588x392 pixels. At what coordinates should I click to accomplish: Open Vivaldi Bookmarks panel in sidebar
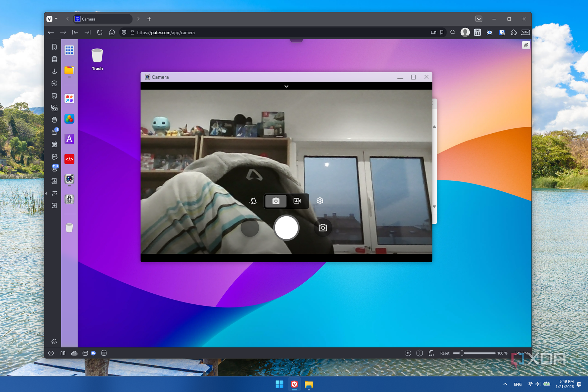(54, 47)
